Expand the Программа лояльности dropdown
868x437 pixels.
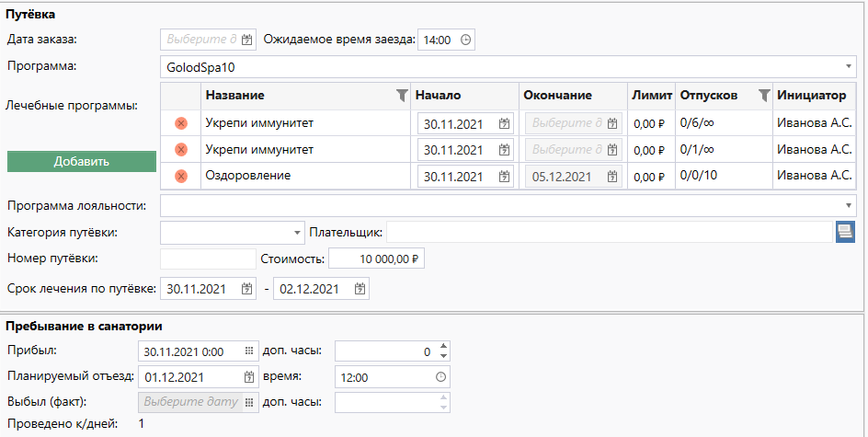click(848, 205)
